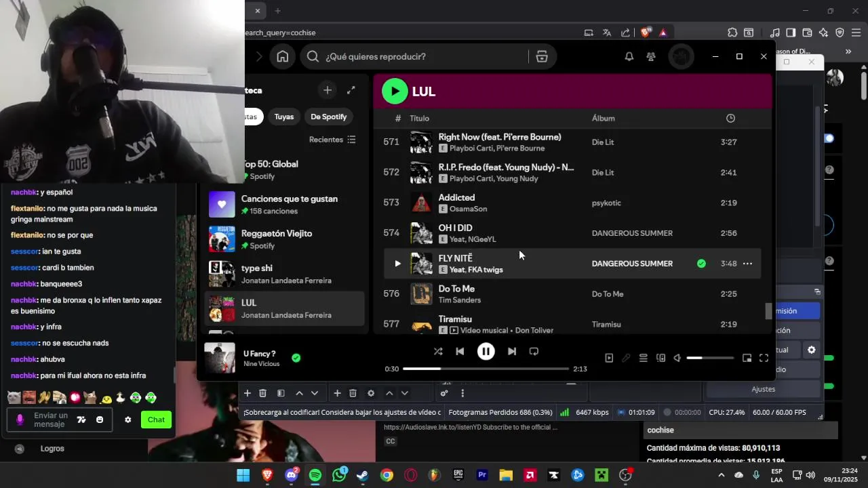Viewport: 868px width, 488px height.
Task: Open the Spotify miniplayer
Action: click(x=747, y=358)
